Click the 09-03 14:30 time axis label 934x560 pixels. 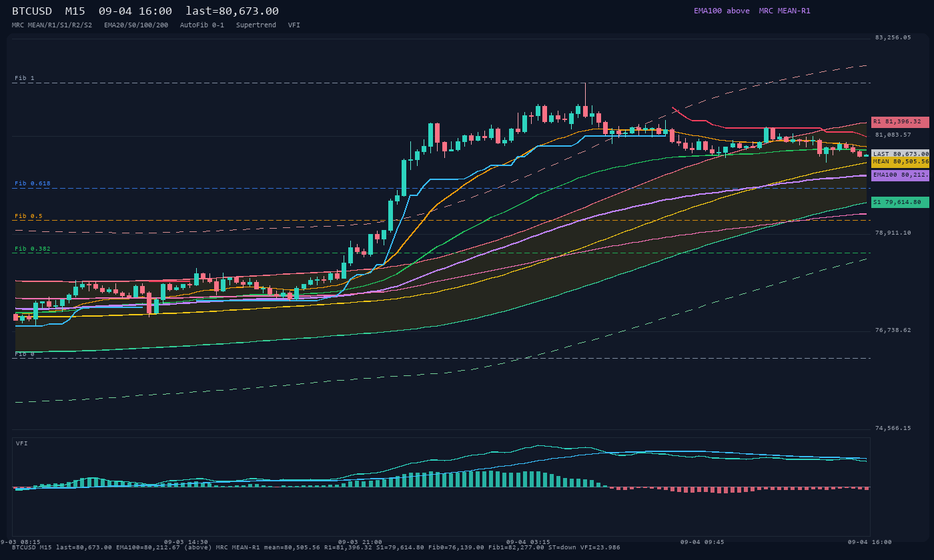(x=186, y=542)
